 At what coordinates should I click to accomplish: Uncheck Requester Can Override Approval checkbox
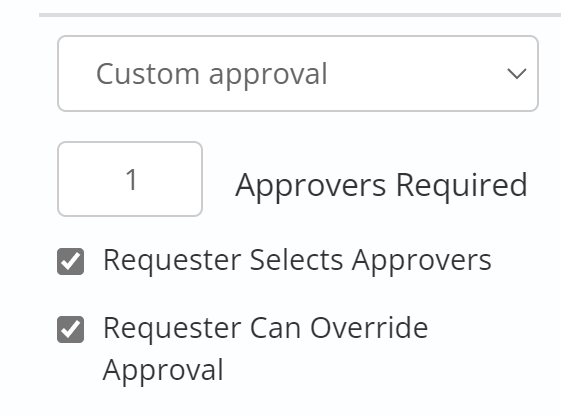pos(70,329)
